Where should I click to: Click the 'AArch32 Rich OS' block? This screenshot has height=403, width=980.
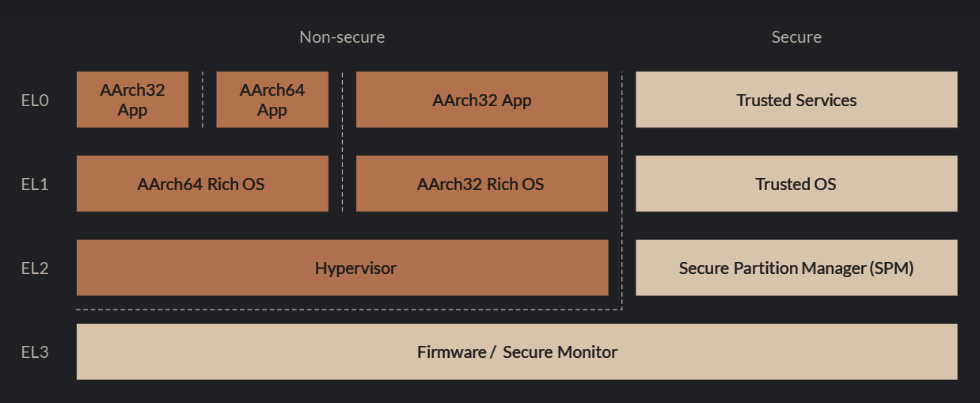coord(482,184)
